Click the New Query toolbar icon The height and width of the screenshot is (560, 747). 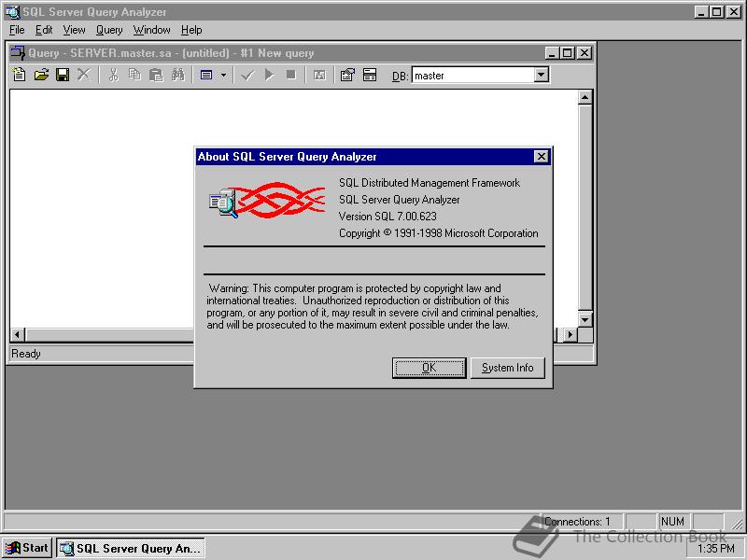19,75
